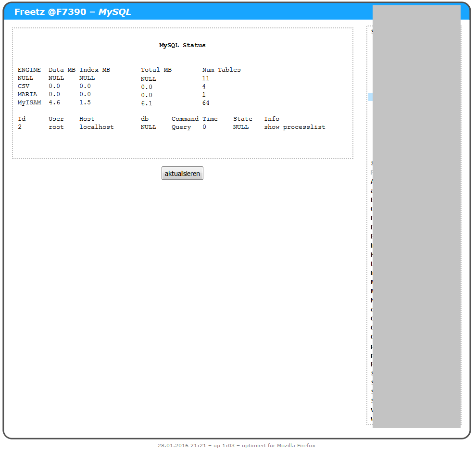The image size is (476, 452).
Task: Click the root user entry
Action: coord(56,127)
